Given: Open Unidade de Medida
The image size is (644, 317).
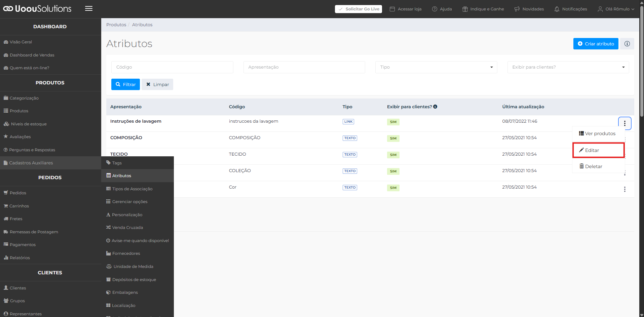Looking at the screenshot, I should point(138,267).
